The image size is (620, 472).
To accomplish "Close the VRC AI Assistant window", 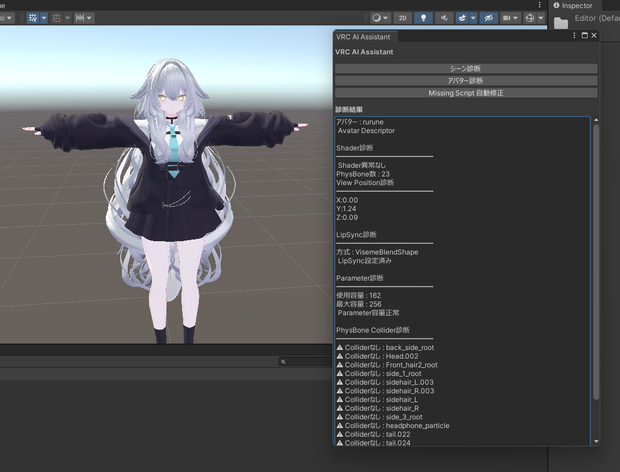I will click(594, 36).
